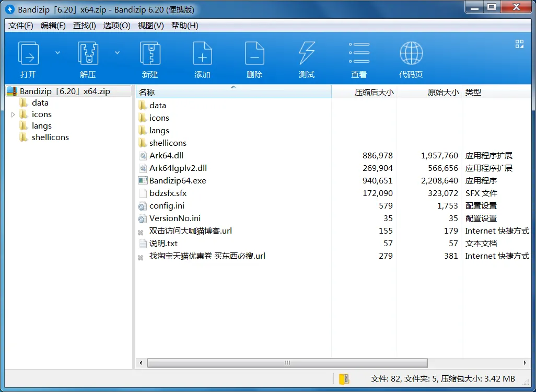Screen dimensions: 536x392
Task: Select the data folder in the tree
Action: point(40,102)
